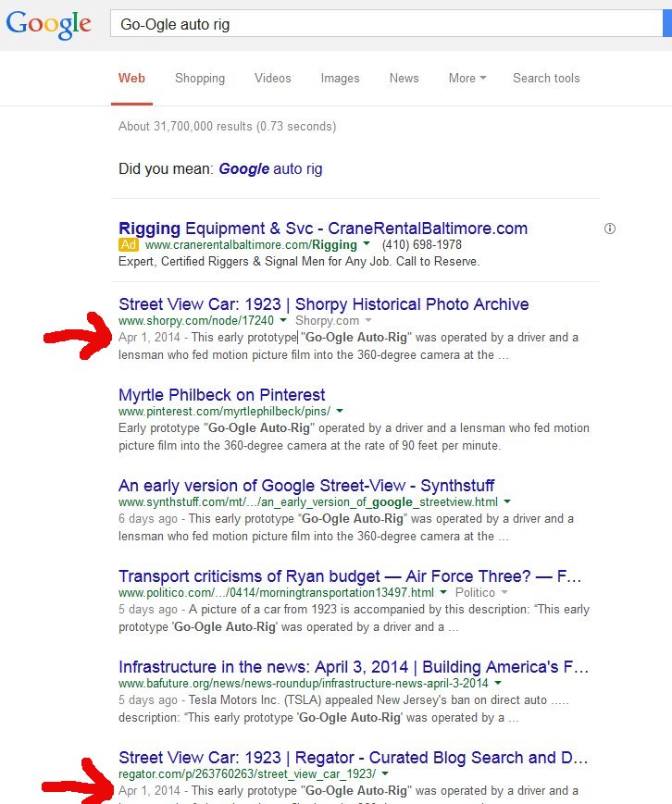The height and width of the screenshot is (804, 672).
Task: Open Myrtle Philbeck on Pinterest result
Action: click(x=222, y=394)
